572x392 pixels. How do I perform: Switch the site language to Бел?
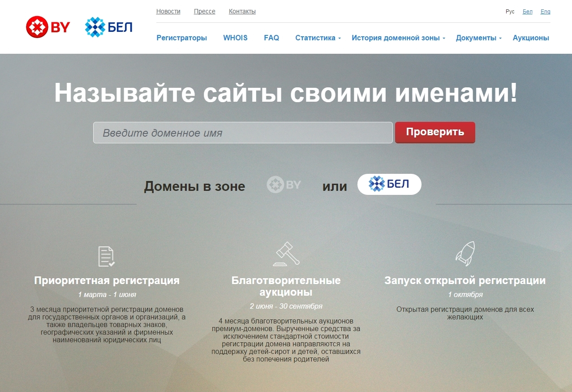(x=527, y=11)
